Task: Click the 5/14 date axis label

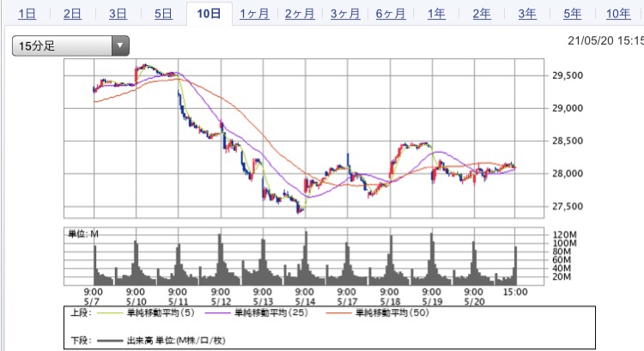Action: click(x=305, y=302)
